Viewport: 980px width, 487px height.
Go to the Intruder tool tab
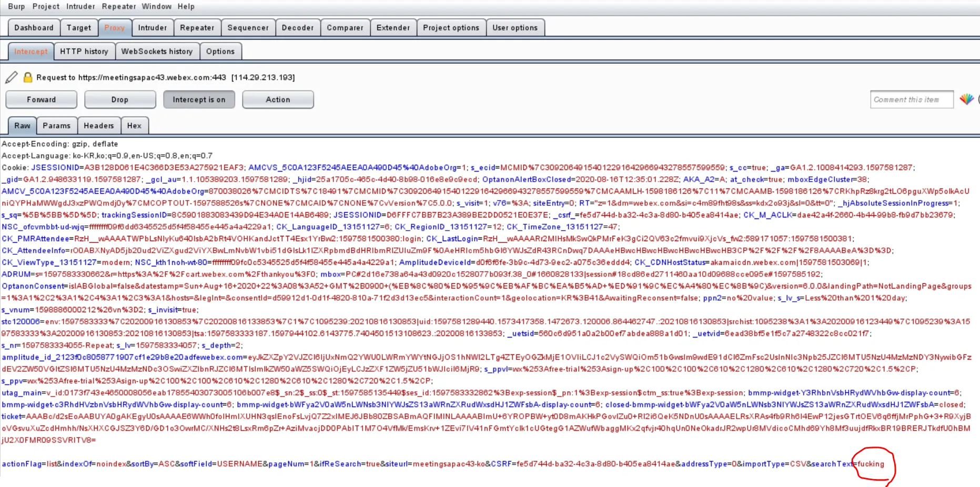pyautogui.click(x=152, y=27)
